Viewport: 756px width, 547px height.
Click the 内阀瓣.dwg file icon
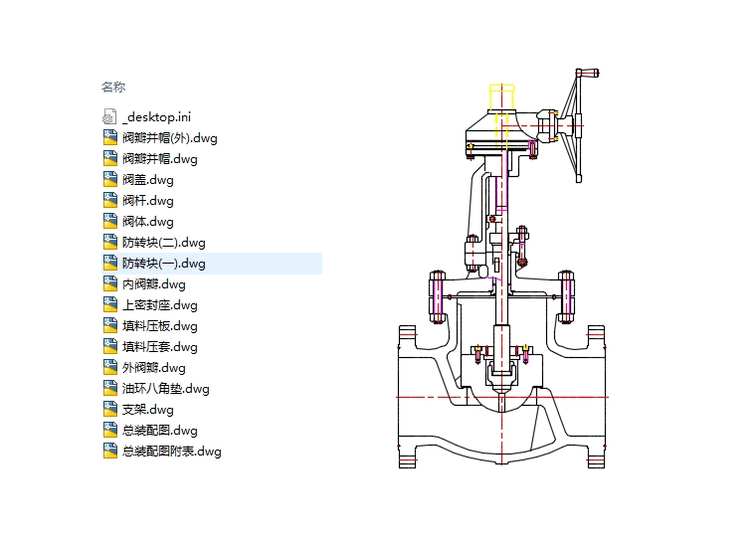click(109, 284)
